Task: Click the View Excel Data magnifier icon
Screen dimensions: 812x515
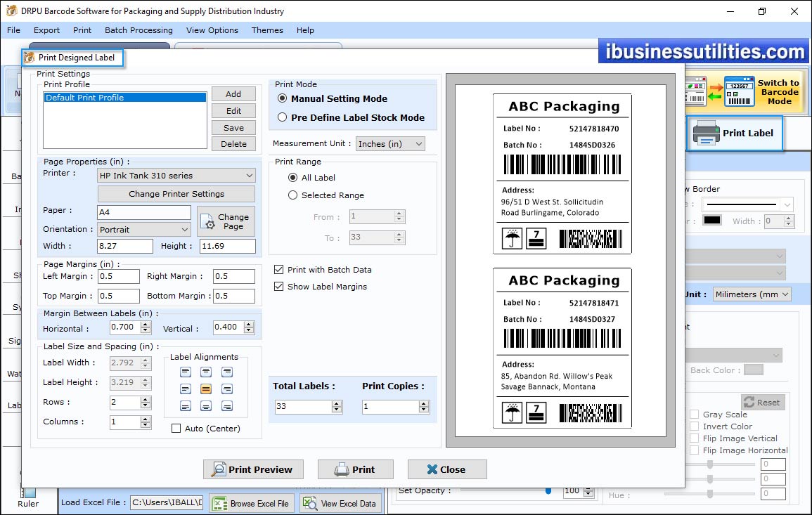Action: pyautogui.click(x=309, y=504)
